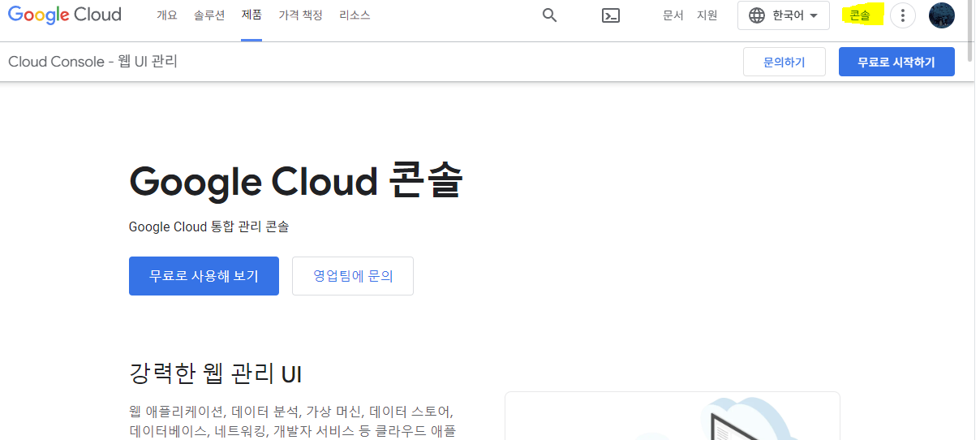Click the 영업팀에 문의 button
This screenshot has width=980, height=440.
point(353,276)
